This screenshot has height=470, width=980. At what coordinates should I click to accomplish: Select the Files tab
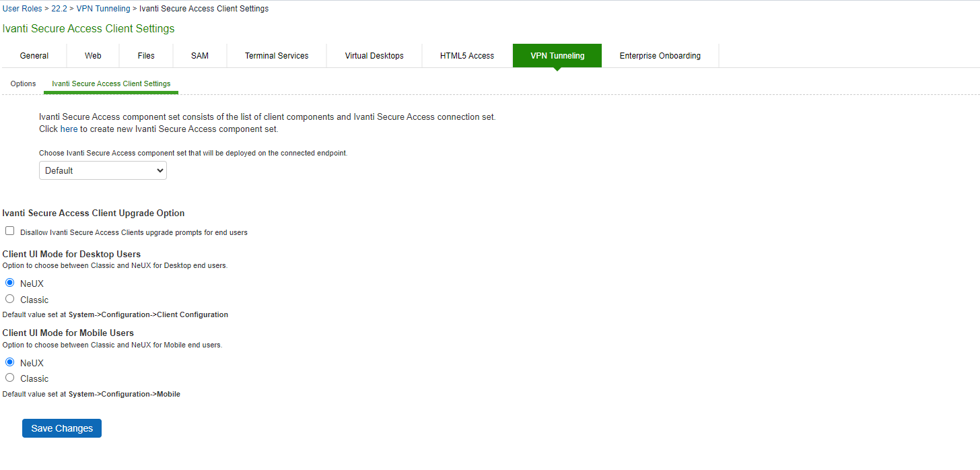click(x=146, y=56)
